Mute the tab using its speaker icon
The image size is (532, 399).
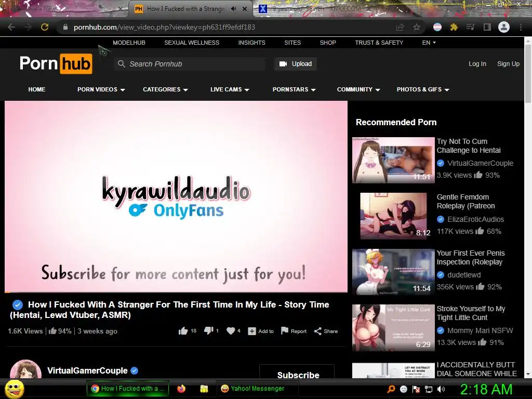(x=233, y=9)
